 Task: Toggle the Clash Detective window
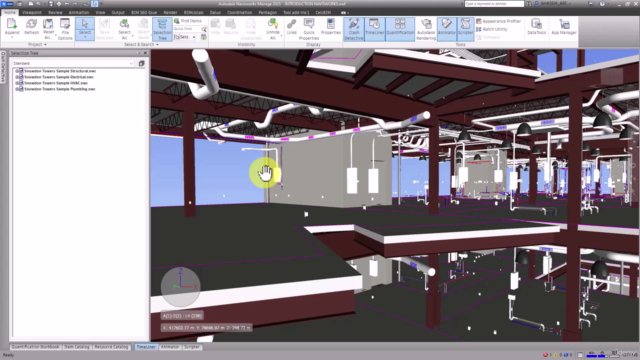354,29
